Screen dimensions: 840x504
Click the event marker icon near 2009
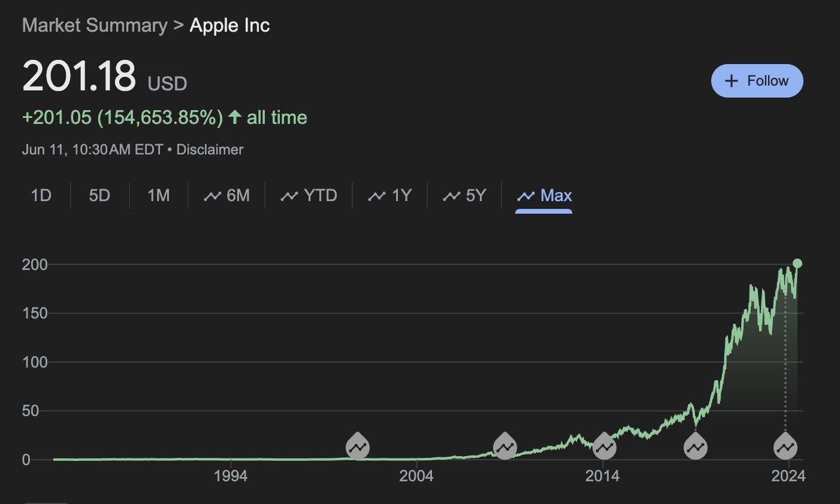coord(505,447)
